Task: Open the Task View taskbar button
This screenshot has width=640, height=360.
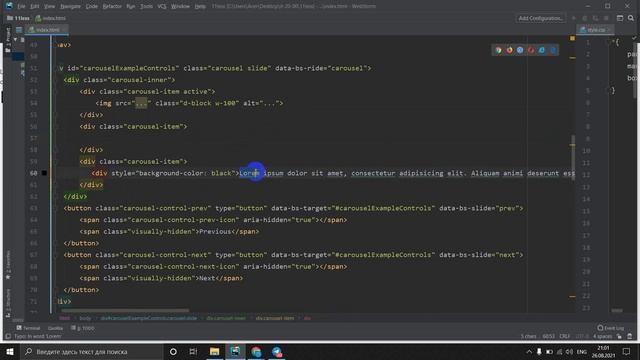Action: pos(193,351)
